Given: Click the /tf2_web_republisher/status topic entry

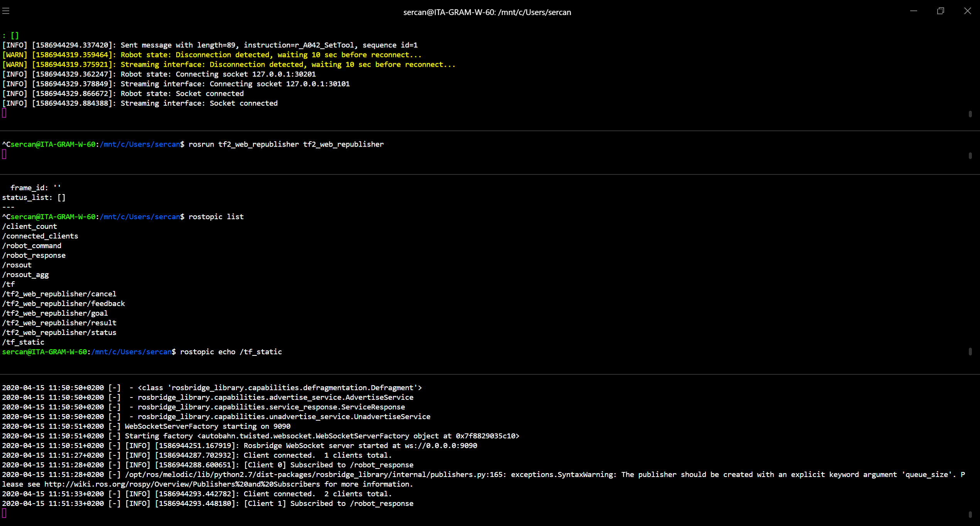Looking at the screenshot, I should tap(59, 332).
